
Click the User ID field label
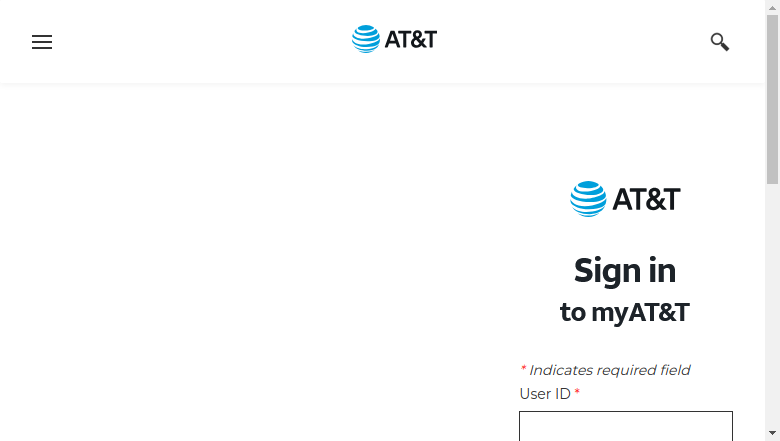[545, 394]
